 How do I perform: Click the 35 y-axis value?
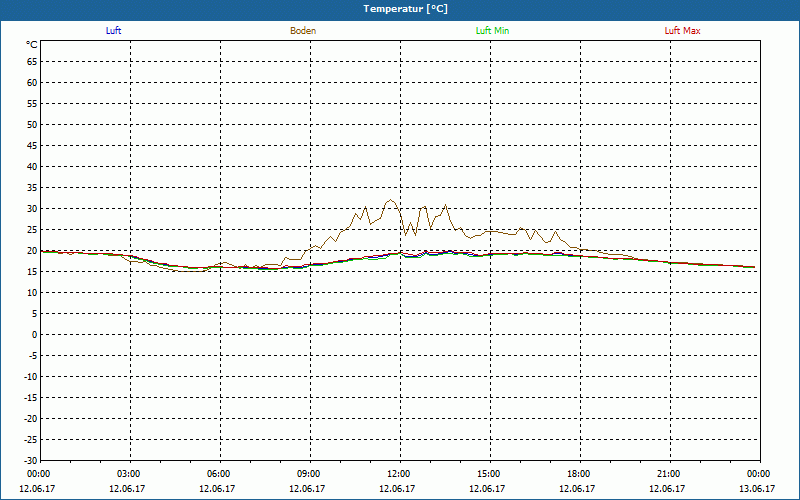click(32, 188)
